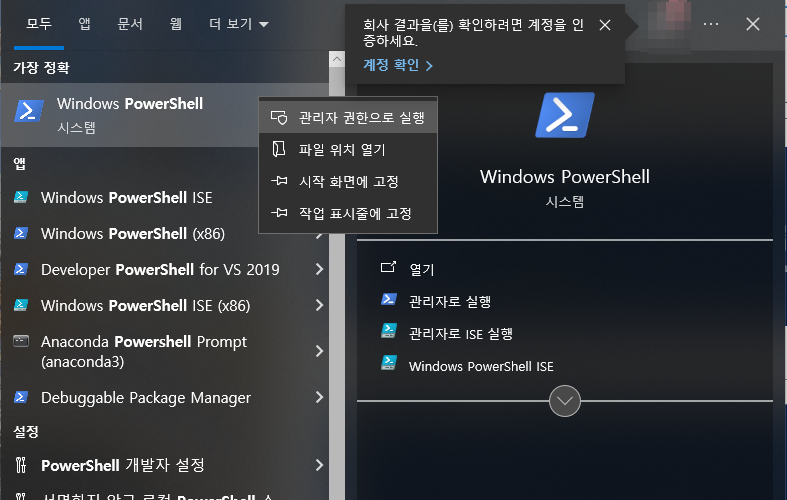Switch to the 문서 tab
Screen dimensions: 787x500
pyautogui.click(x=130, y=24)
